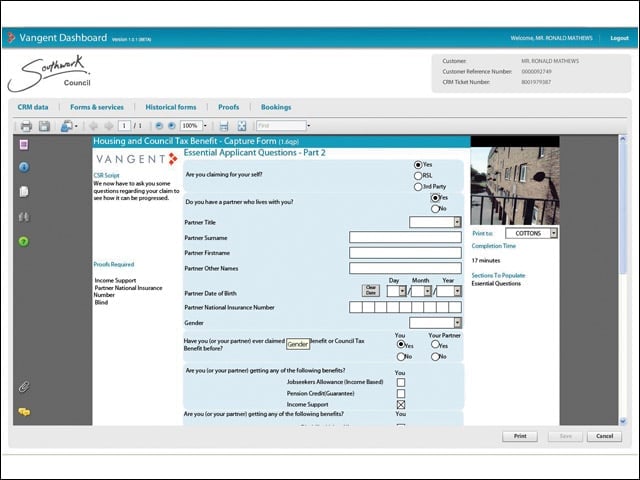Print the form using the toolbar printer icon

click(26, 126)
